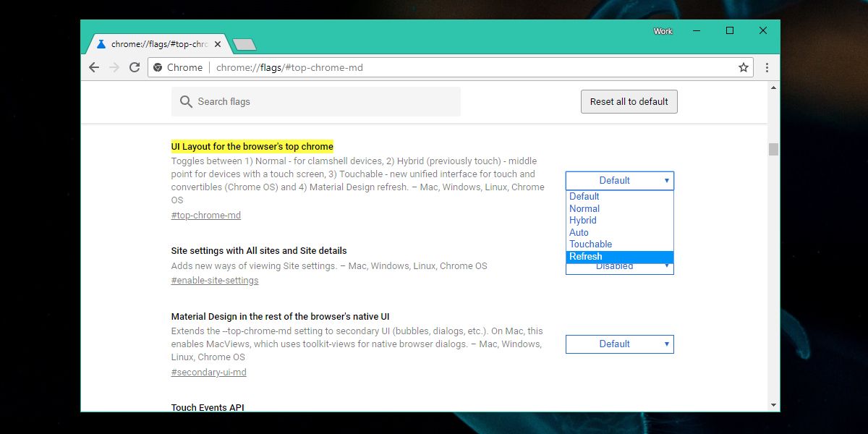
Task: Click the page scrollbar thumb
Action: point(773,149)
